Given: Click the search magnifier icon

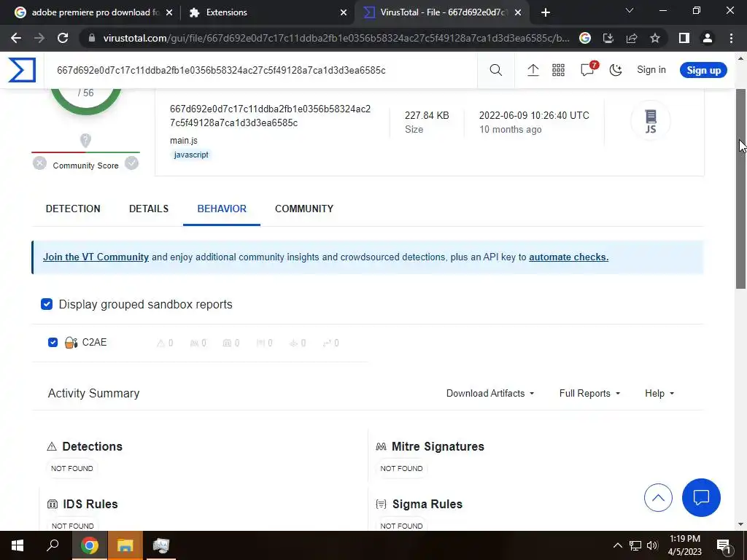Looking at the screenshot, I should [x=495, y=71].
